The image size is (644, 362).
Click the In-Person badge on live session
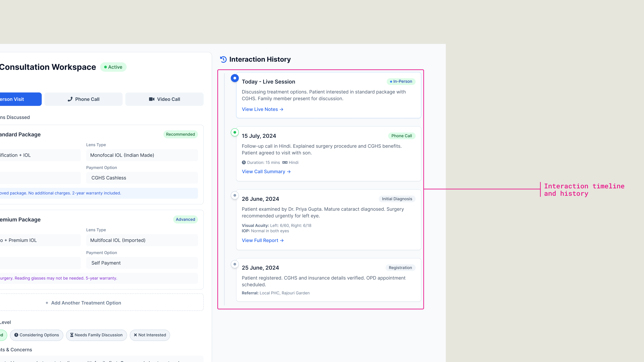pos(401,81)
